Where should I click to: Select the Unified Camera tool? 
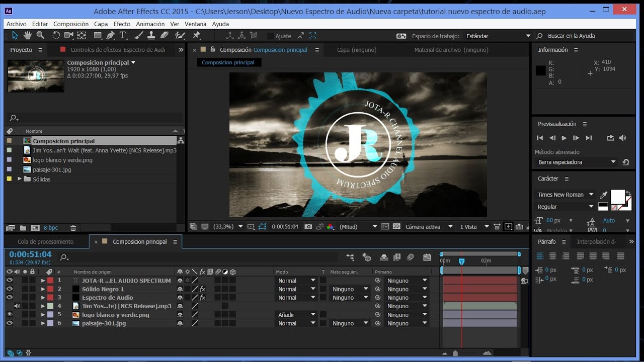(x=68, y=35)
